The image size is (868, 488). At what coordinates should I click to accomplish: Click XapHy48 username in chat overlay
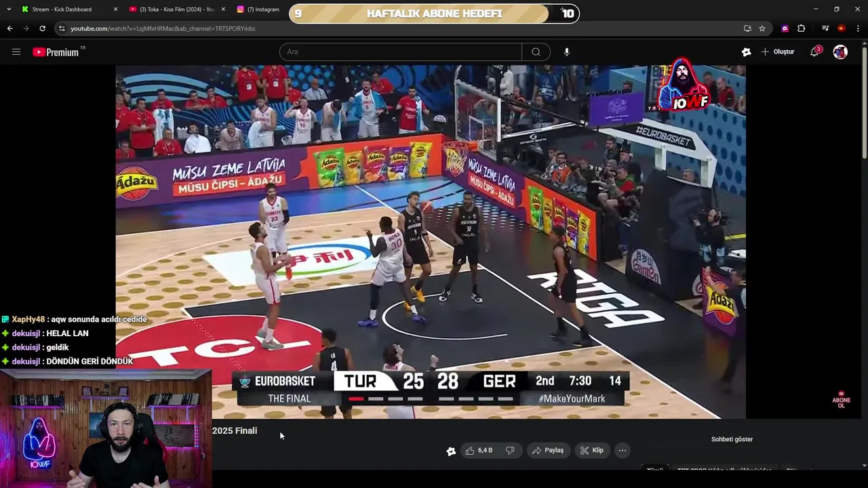(x=28, y=319)
